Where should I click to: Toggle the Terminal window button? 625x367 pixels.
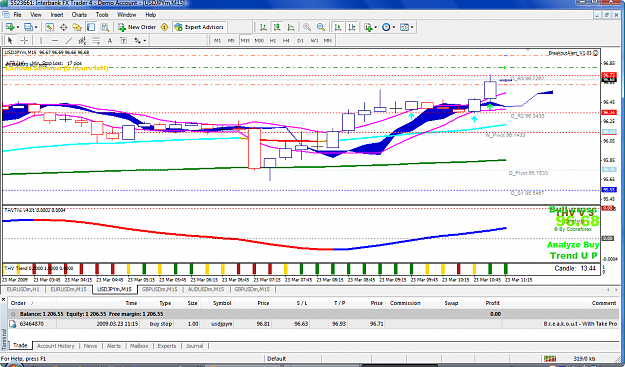(91, 27)
